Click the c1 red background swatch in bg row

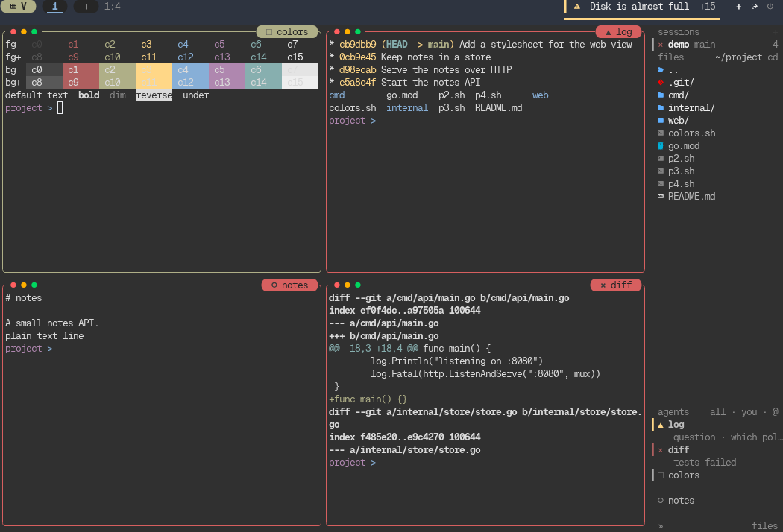(81, 70)
